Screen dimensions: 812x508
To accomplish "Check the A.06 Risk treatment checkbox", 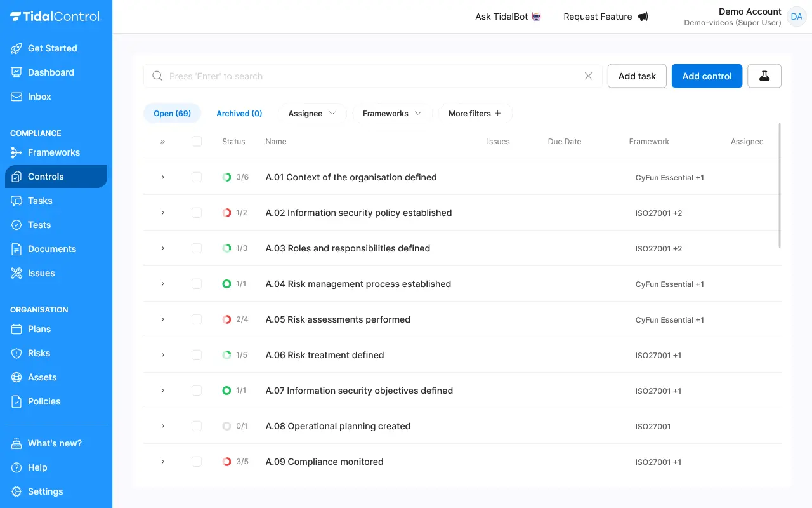I will click(197, 355).
